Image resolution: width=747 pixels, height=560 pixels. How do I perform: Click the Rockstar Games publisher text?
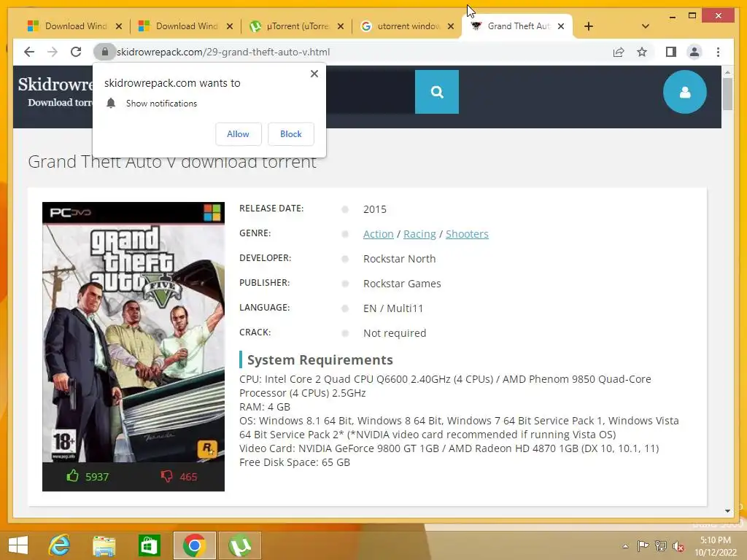pyautogui.click(x=402, y=284)
